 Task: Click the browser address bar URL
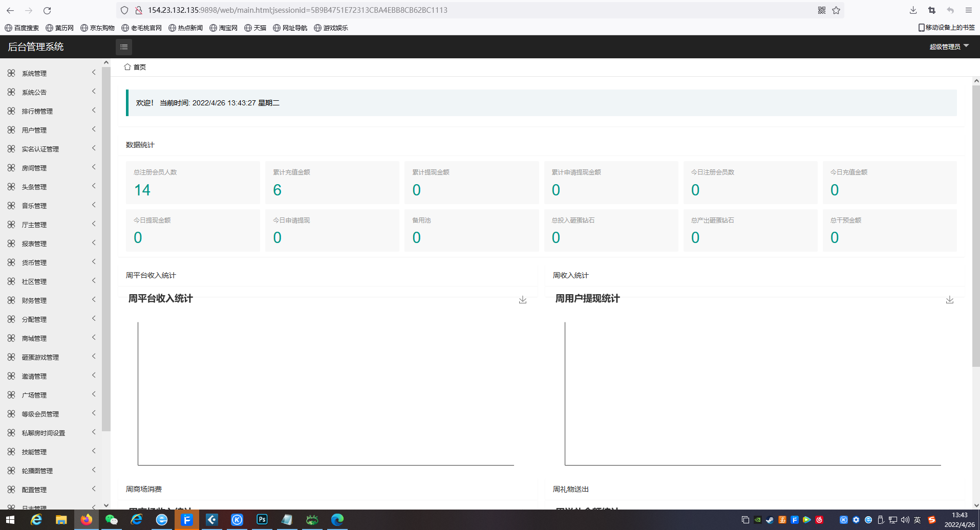[x=297, y=10]
